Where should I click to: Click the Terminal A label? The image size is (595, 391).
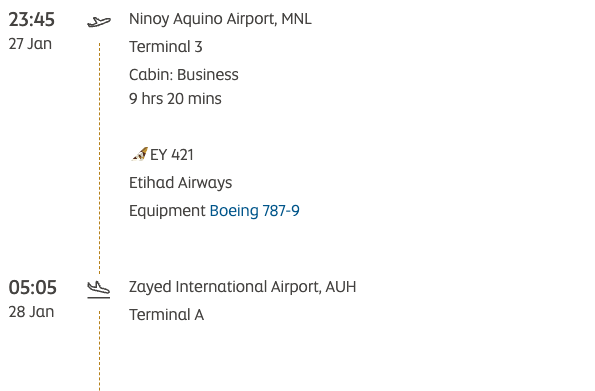tap(167, 315)
